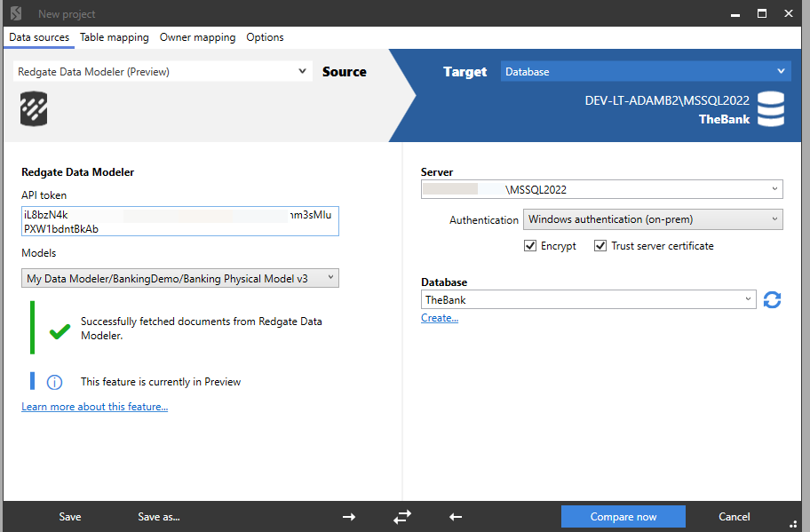Image resolution: width=810 pixels, height=532 pixels.
Task: Expand the Target Database dropdown
Action: point(778,71)
